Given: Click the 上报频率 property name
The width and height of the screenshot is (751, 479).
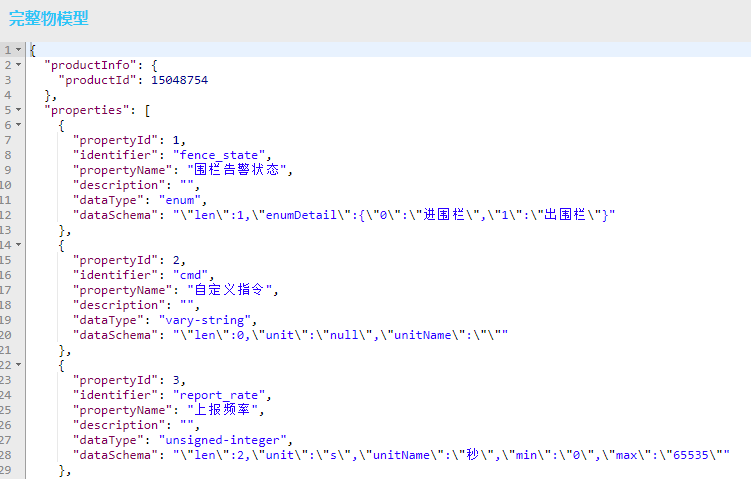Looking at the screenshot, I should (x=222, y=410).
